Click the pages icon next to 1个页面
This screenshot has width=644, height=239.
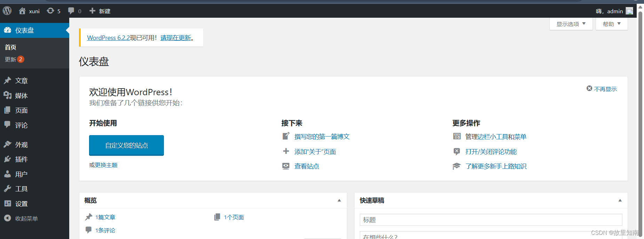coord(217,217)
